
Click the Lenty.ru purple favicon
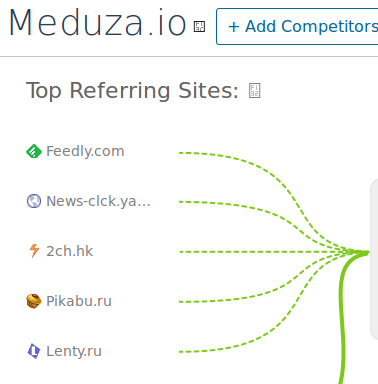34,351
